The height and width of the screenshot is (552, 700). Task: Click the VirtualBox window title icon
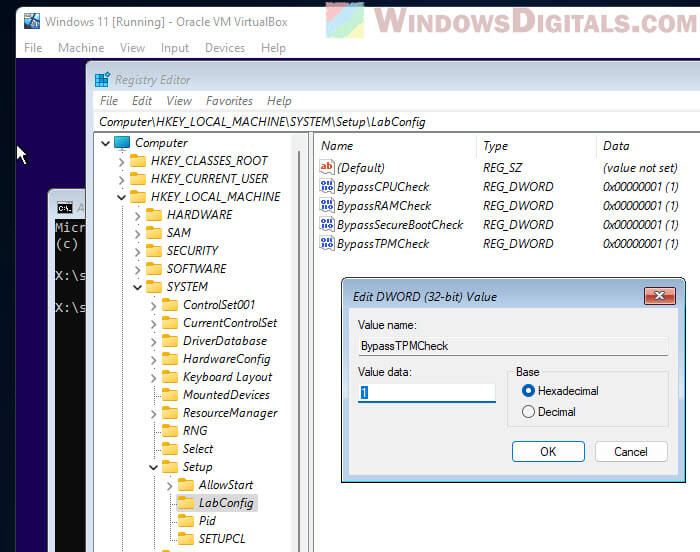point(32,21)
